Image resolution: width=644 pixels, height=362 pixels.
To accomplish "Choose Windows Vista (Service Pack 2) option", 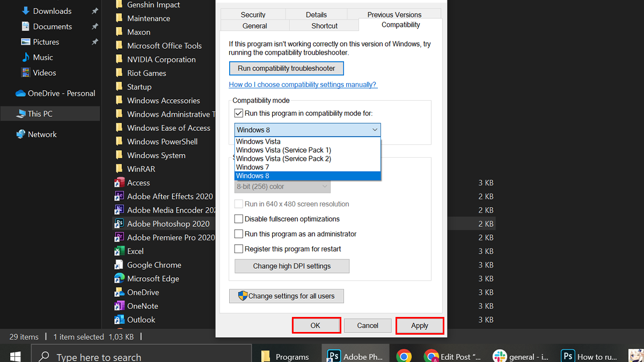I will tap(308, 159).
